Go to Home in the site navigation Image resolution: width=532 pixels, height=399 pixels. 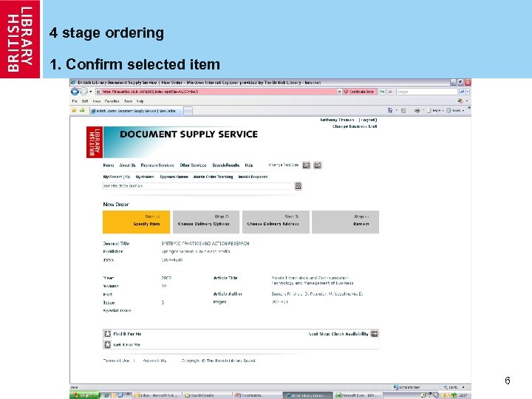(x=109, y=166)
